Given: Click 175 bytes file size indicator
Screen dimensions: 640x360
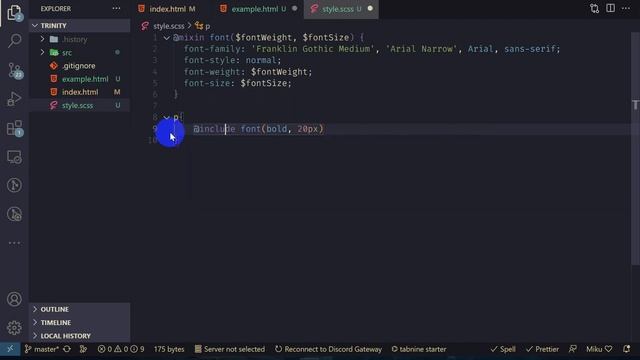Looking at the screenshot, I should tap(169, 349).
